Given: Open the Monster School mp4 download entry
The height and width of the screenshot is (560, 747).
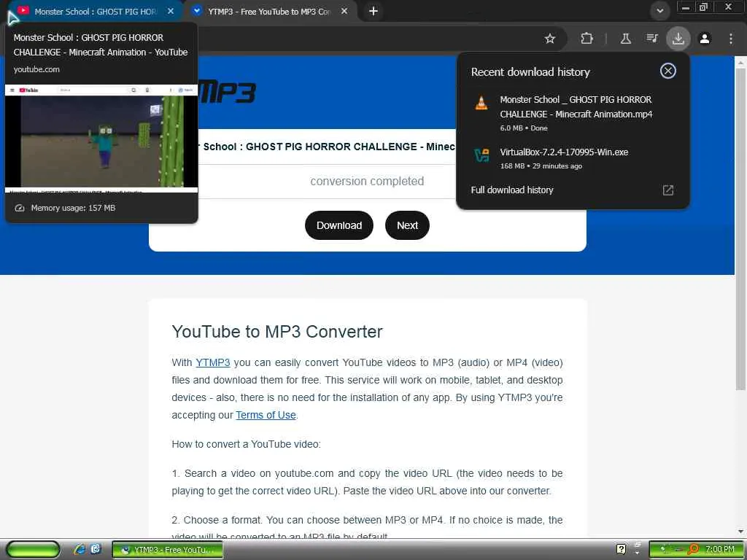Looking at the screenshot, I should [573, 114].
